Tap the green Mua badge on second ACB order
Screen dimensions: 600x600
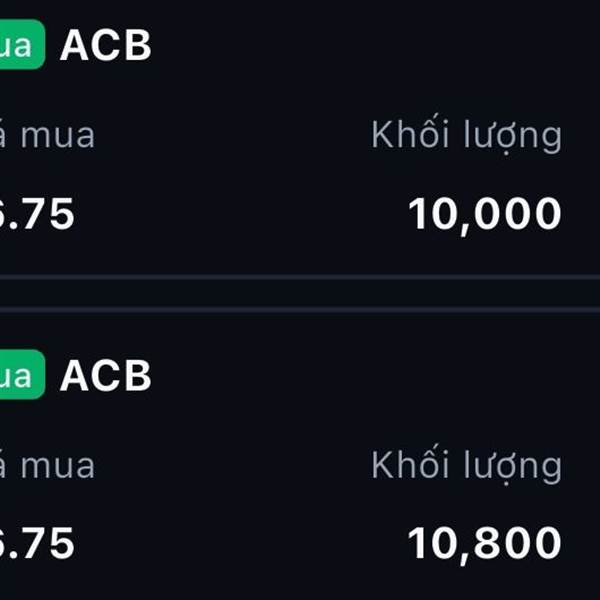(20, 375)
